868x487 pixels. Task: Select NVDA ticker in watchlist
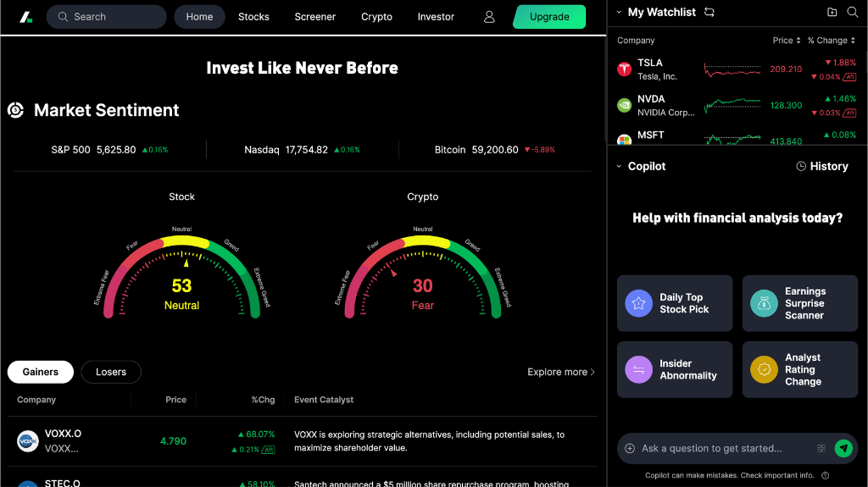click(x=651, y=99)
